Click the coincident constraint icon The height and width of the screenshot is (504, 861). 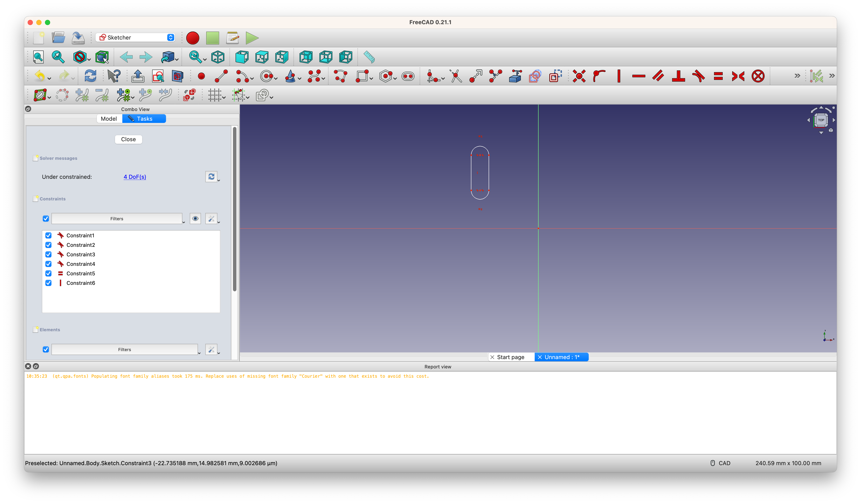[x=579, y=76]
